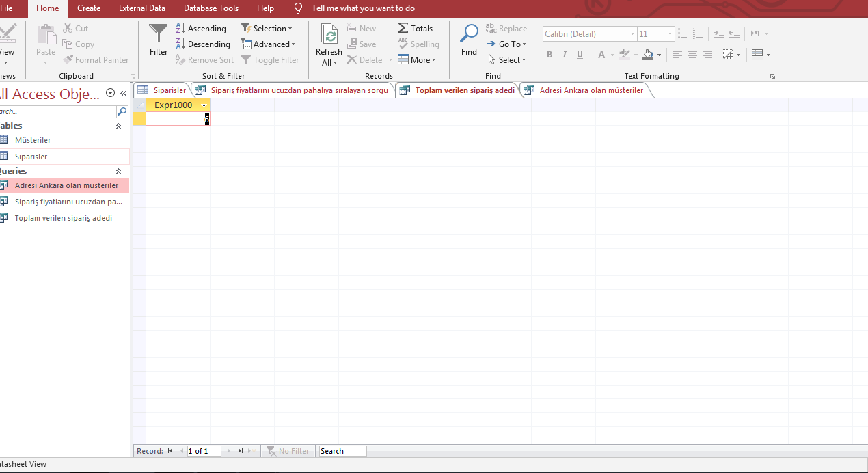Expand the Advanced filter options menu

click(269, 44)
